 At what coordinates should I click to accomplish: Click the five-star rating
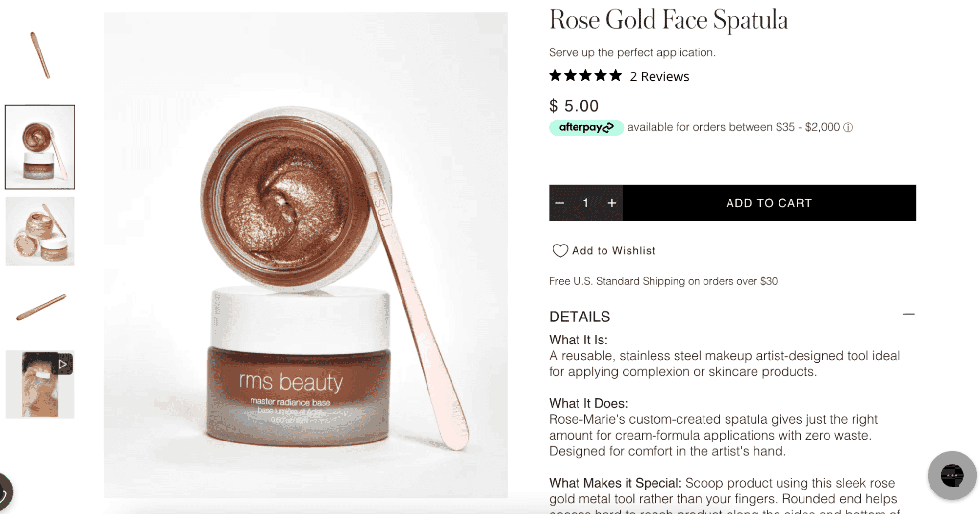click(585, 76)
